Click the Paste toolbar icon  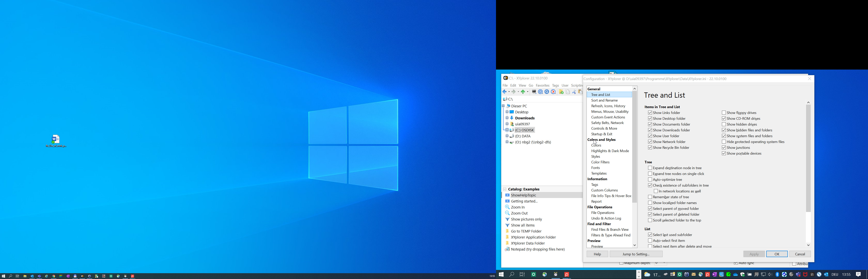pos(580,92)
